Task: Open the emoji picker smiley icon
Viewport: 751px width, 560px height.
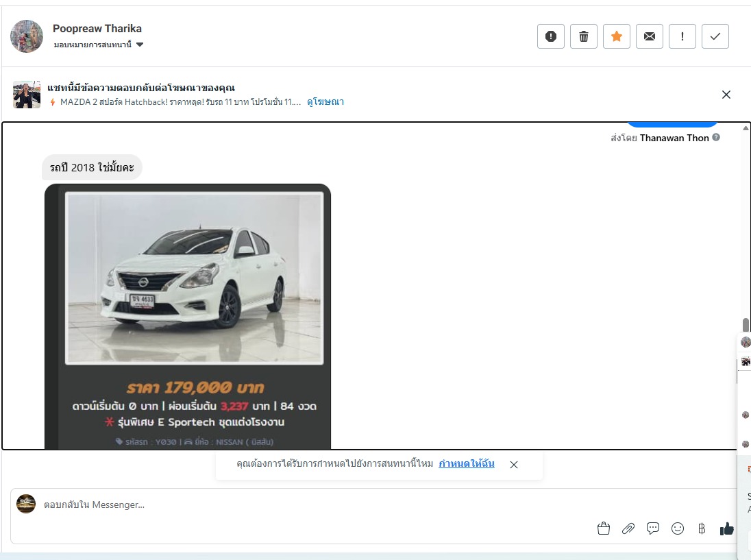Action: tap(677, 528)
